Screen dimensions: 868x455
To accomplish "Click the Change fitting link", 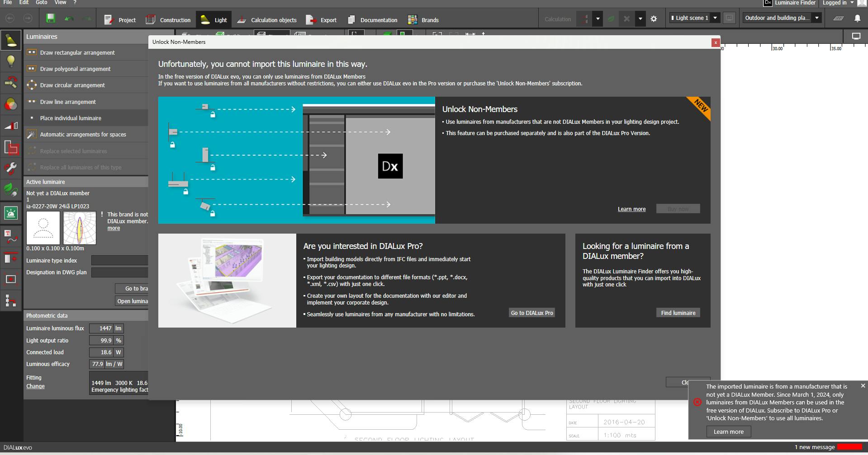I will click(x=35, y=386).
